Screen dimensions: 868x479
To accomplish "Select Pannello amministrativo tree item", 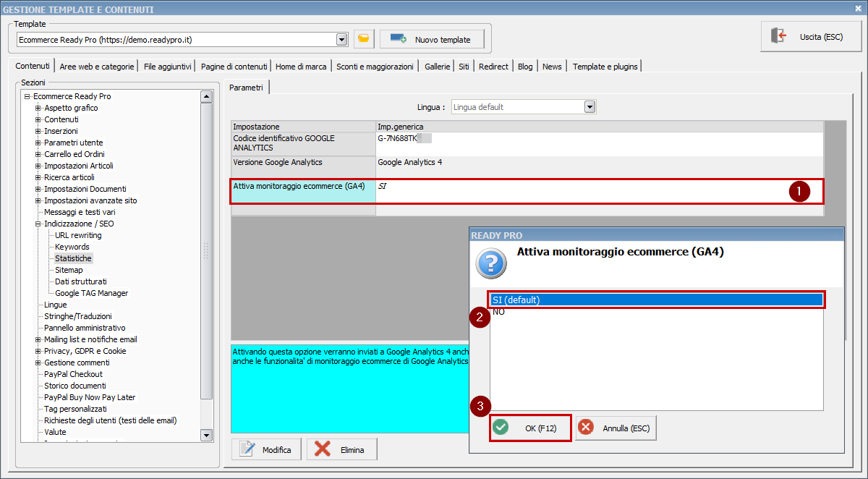I will [85, 328].
